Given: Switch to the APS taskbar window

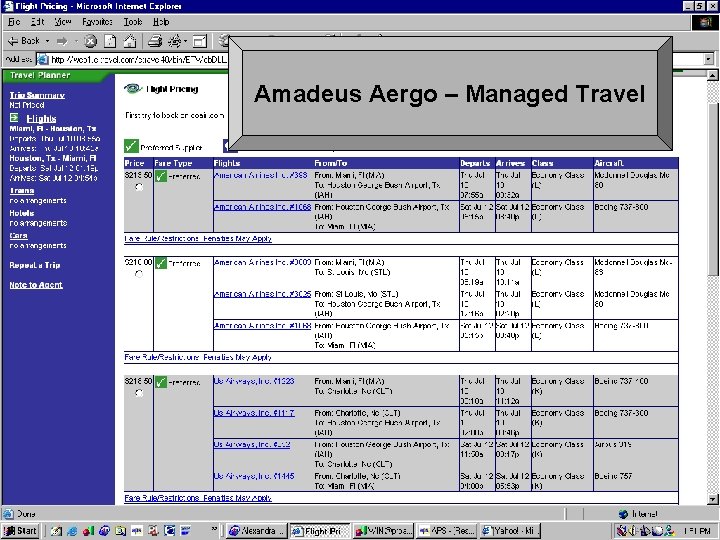Looking at the screenshot, I should (x=447, y=531).
